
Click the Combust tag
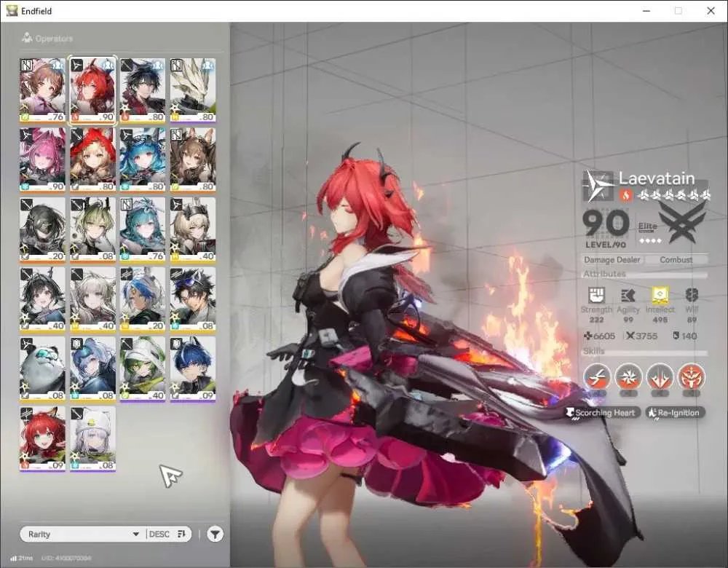676,260
